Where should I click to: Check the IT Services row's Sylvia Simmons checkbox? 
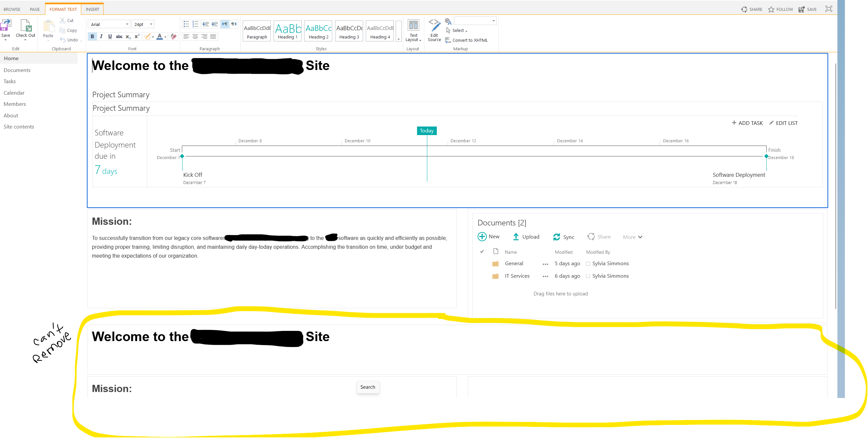pyautogui.click(x=588, y=276)
